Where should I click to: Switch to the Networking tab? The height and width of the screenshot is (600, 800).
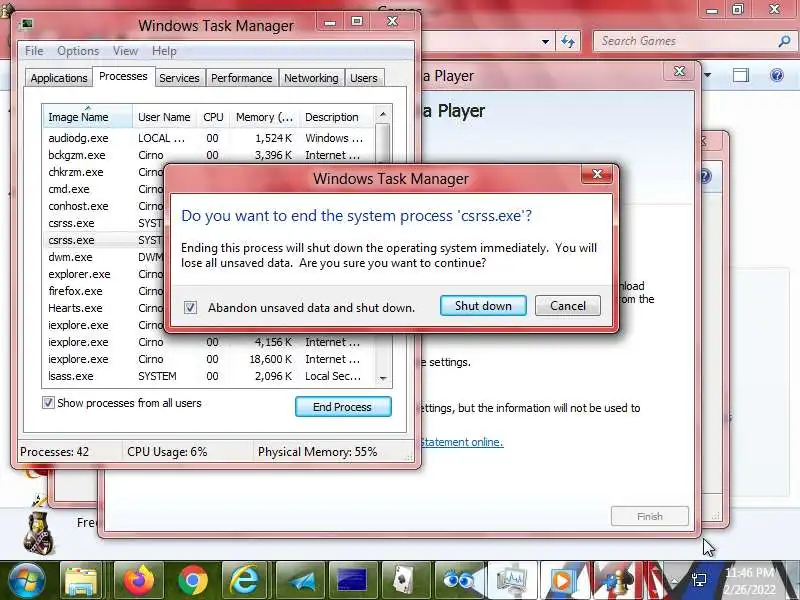point(311,78)
